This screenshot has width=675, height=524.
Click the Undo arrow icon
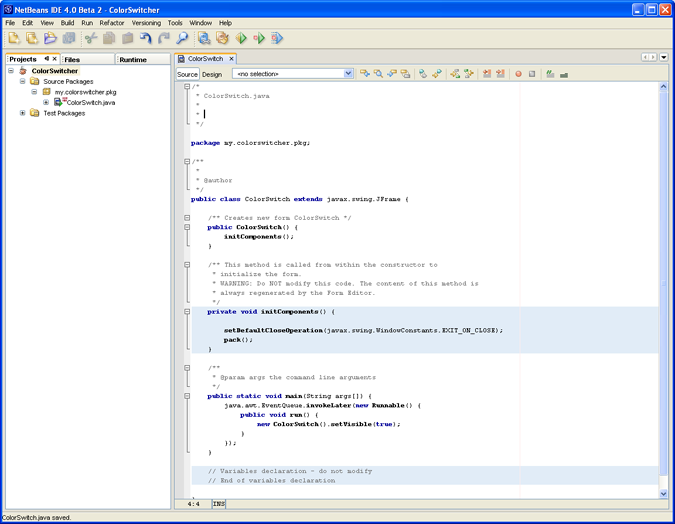pyautogui.click(x=146, y=39)
